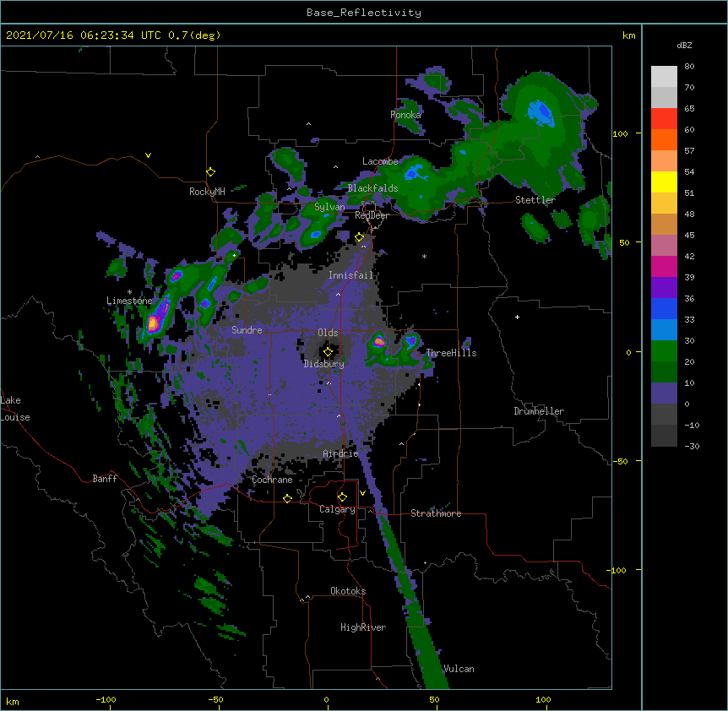Pick the orange 57-60 dBZ legend swatch

[x=664, y=139]
